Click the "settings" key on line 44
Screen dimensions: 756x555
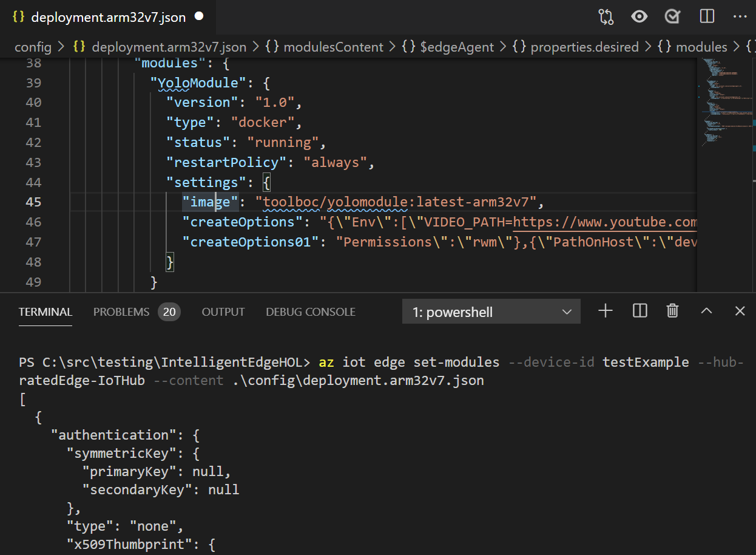point(206,182)
